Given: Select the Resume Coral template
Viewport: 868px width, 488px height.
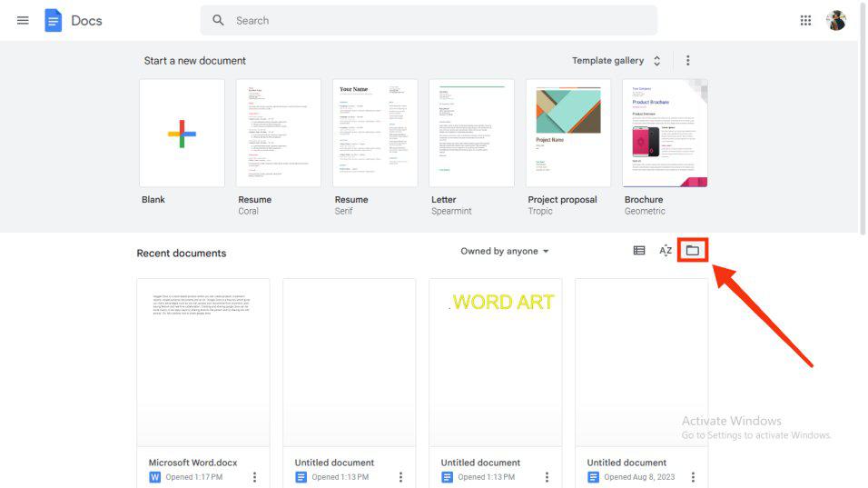Looking at the screenshot, I should click(279, 133).
